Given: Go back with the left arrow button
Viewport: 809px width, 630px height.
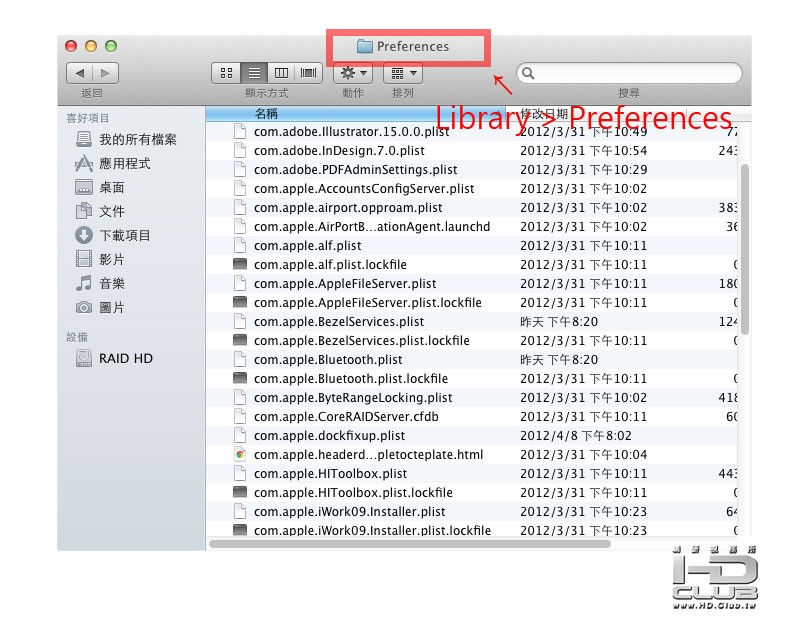Looking at the screenshot, I should coord(79,73).
